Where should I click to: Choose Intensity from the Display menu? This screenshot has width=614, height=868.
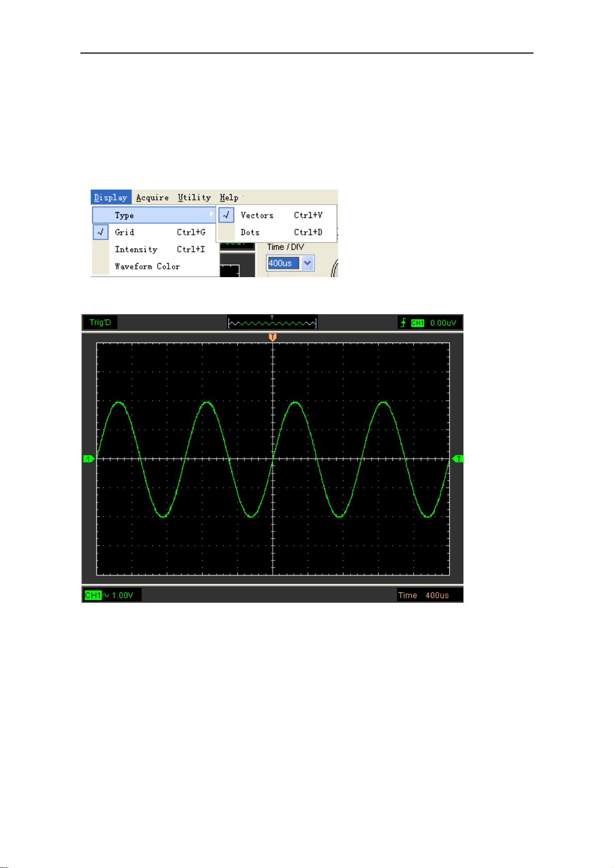156,249
